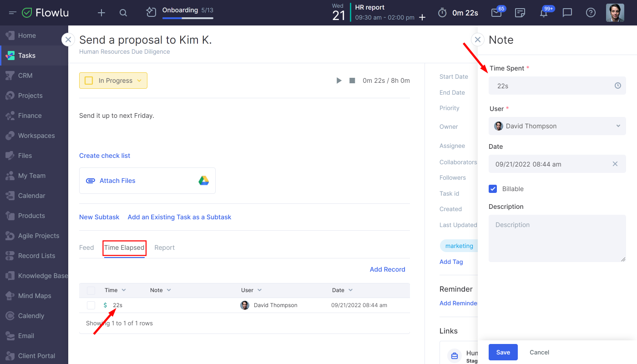
Task: Switch to the Feed tab
Action: (86, 248)
